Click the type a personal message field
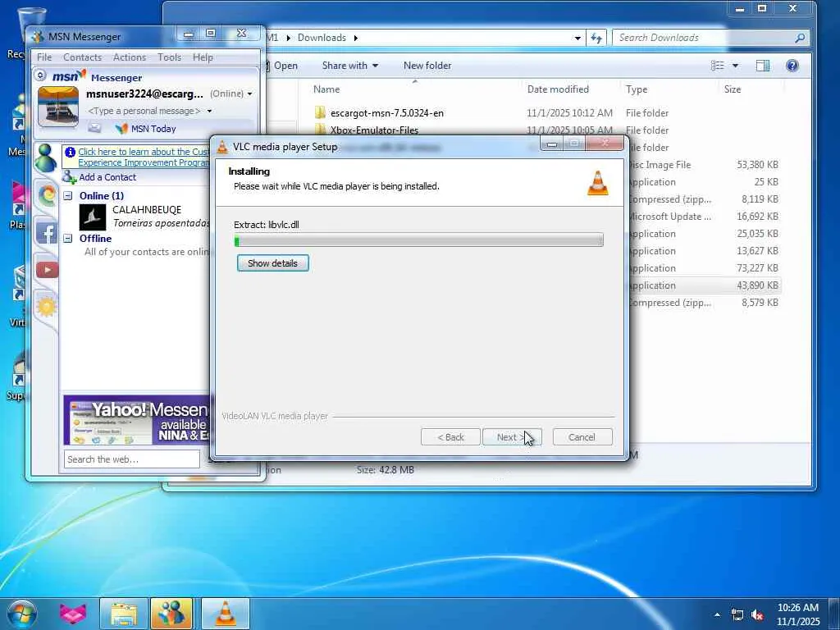The height and width of the screenshot is (630, 840). point(144,111)
